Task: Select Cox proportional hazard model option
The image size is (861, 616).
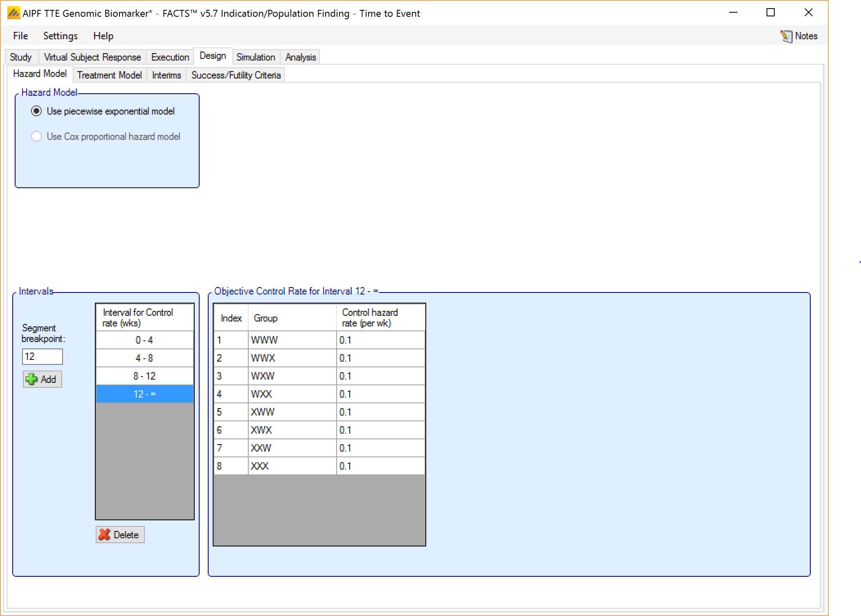Action: coord(36,137)
